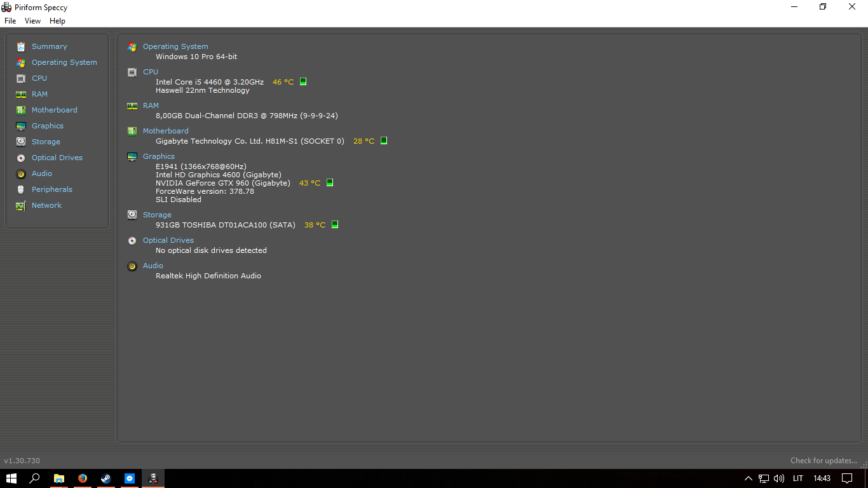Open the View menu

click(32, 21)
